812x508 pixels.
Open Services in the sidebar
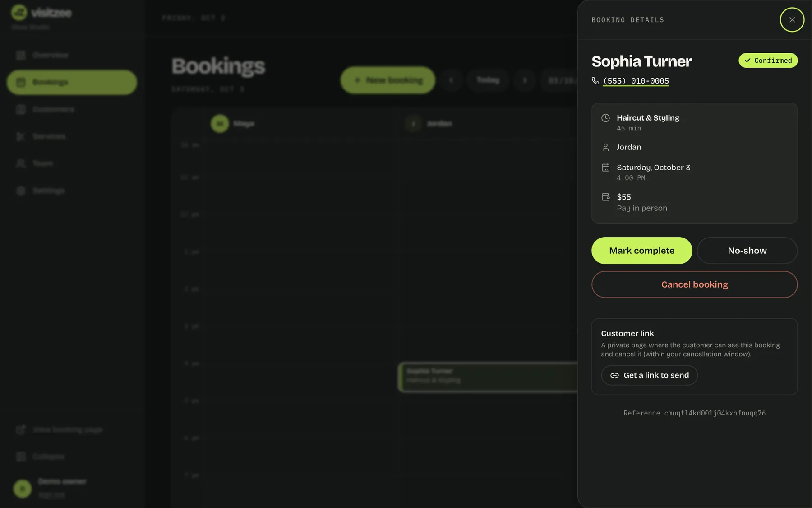click(x=72, y=136)
